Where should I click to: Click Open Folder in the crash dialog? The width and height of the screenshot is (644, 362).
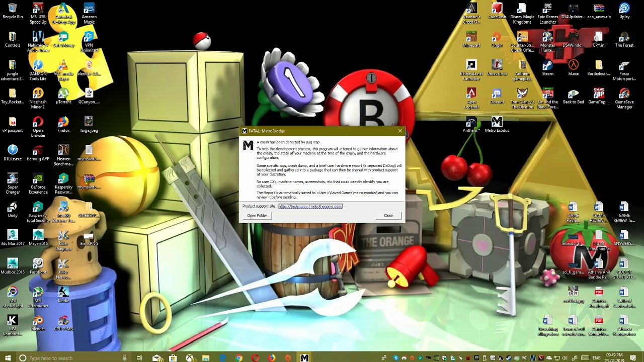coord(257,216)
